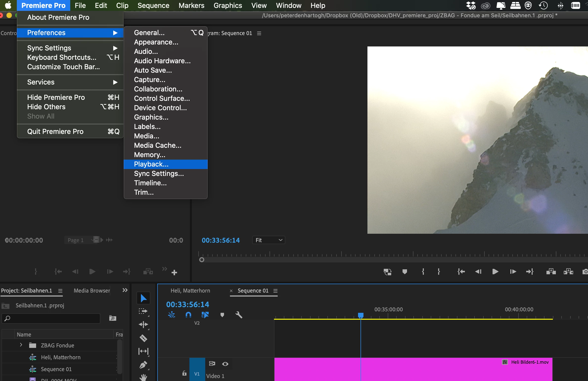Viewport: 588px width, 381px height.
Task: Open Sequence 01 panel menu
Action: pyautogui.click(x=275, y=291)
